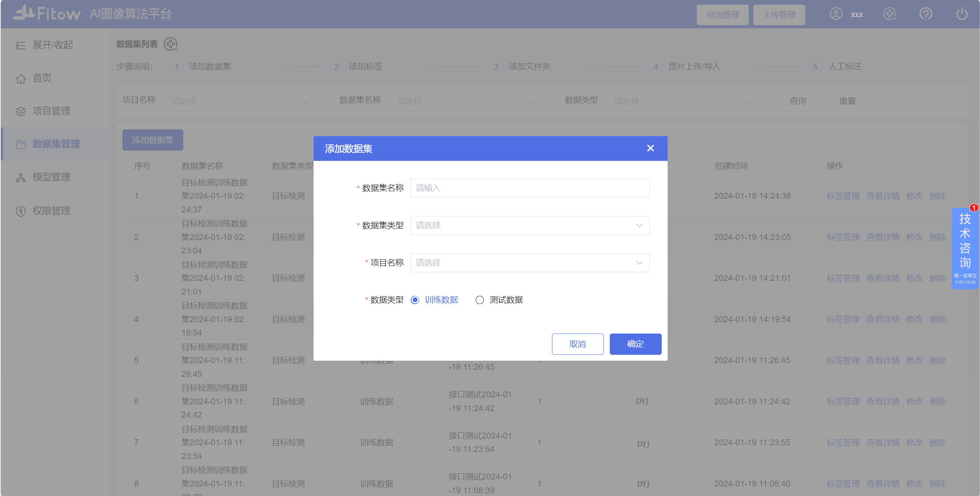The height and width of the screenshot is (496, 980).
Task: Click the step 1 添加数据集 label
Action: (x=210, y=66)
